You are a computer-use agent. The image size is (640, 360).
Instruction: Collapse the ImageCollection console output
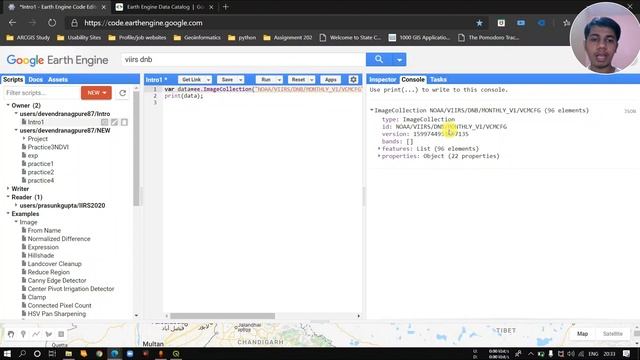coord(372,110)
